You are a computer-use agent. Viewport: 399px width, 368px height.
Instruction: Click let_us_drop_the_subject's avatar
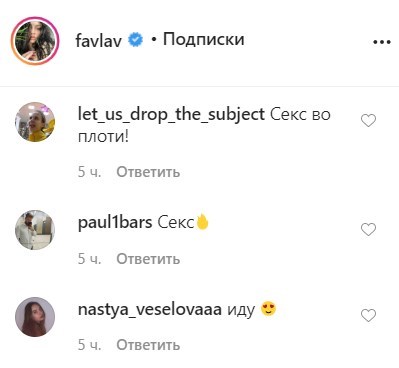[35, 122]
